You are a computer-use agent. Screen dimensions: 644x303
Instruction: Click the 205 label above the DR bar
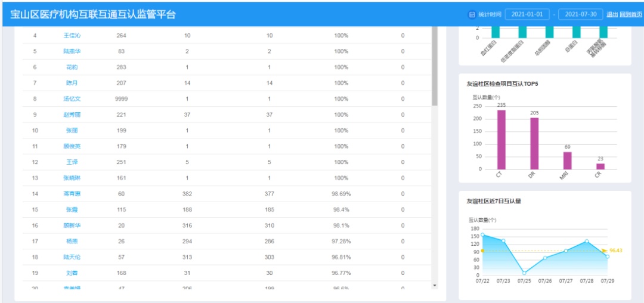click(534, 113)
